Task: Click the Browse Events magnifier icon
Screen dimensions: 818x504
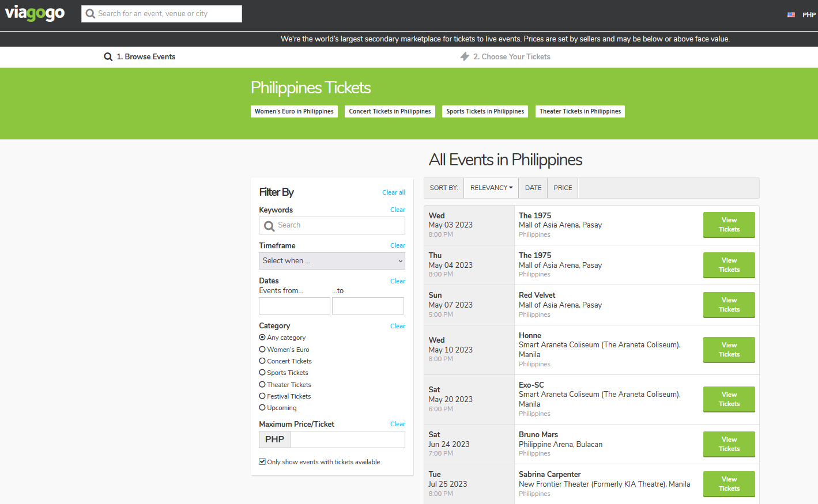Action: [108, 57]
